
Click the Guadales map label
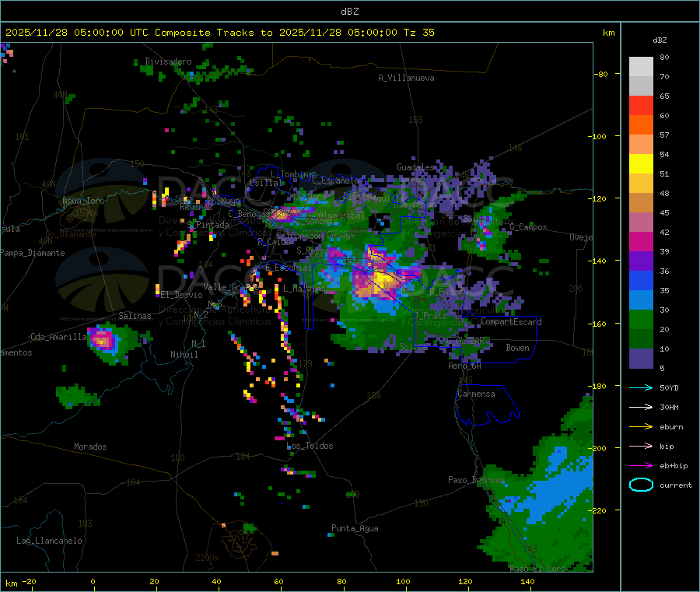coord(415,167)
